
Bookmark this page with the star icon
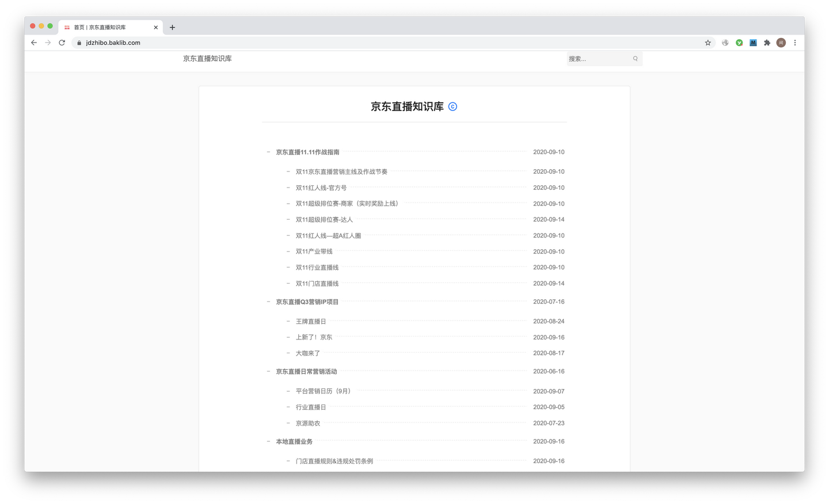(x=708, y=43)
